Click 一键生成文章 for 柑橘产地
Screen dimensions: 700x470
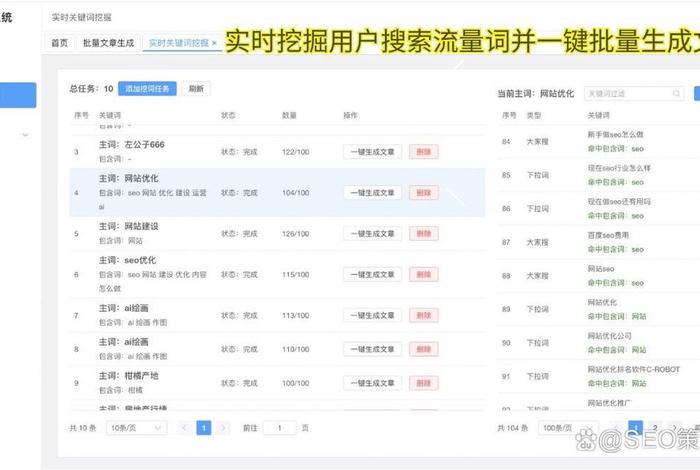372,383
